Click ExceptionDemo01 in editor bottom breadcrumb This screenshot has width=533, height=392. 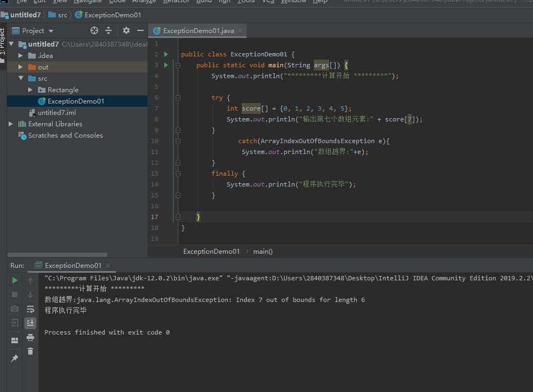(211, 252)
